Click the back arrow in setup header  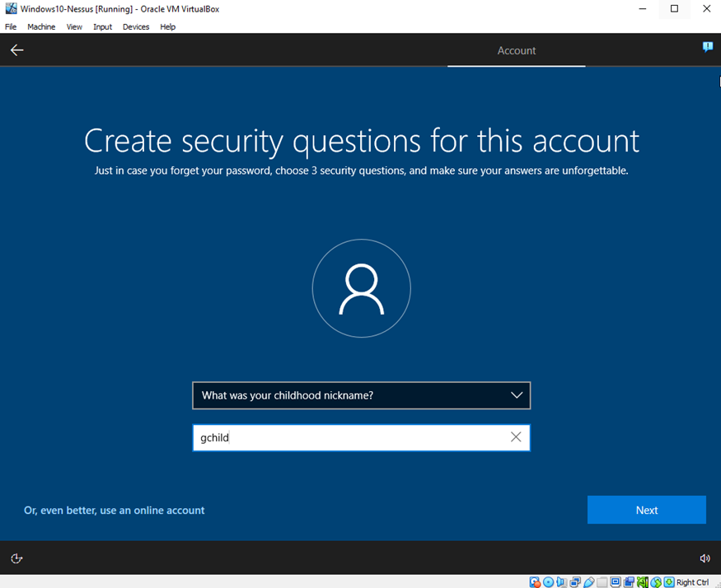click(x=16, y=50)
